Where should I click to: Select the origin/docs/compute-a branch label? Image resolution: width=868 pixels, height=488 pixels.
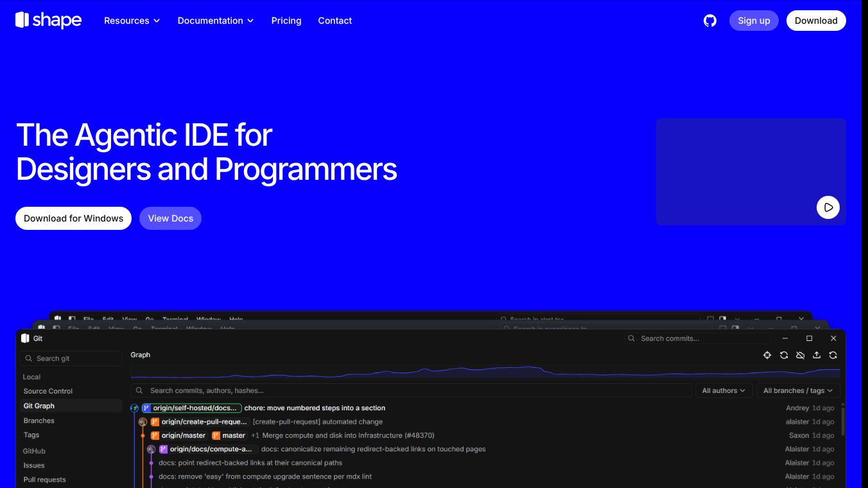[x=208, y=449]
